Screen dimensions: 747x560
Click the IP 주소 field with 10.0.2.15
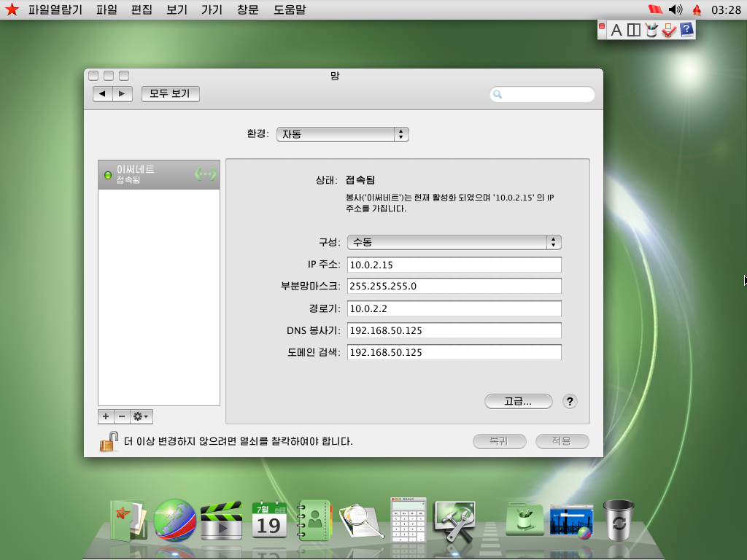point(454,265)
